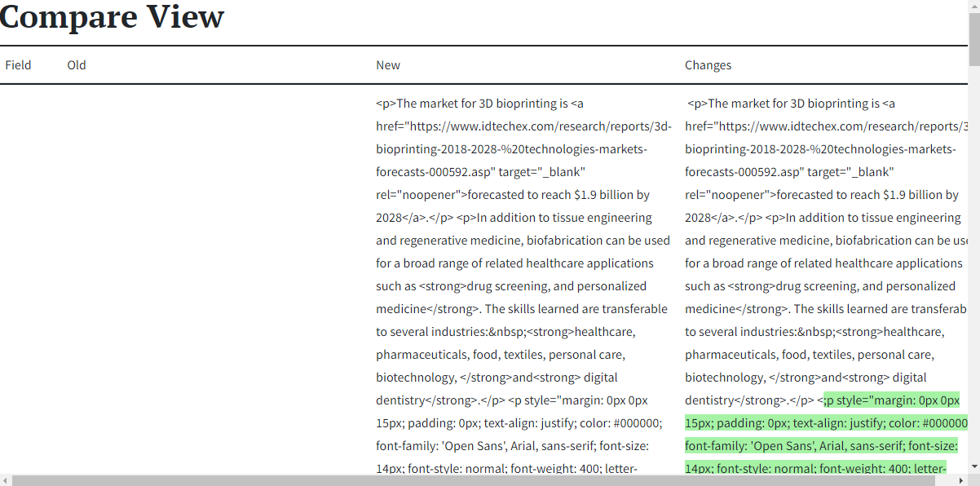Click the vertical scrollbar up arrow

click(973, 7)
